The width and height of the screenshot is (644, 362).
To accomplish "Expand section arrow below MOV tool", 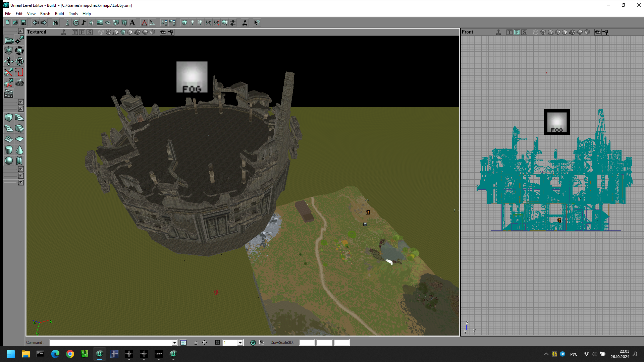I will [21, 102].
